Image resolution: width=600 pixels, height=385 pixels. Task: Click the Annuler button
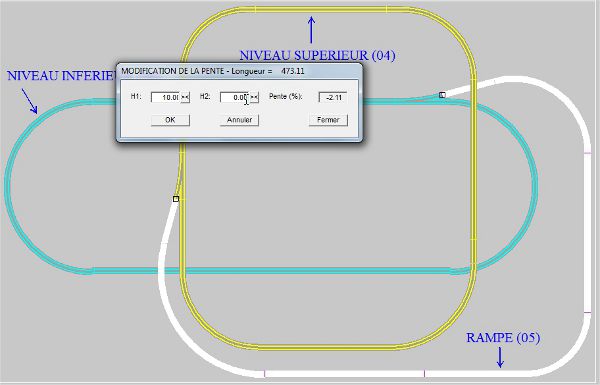pos(239,120)
